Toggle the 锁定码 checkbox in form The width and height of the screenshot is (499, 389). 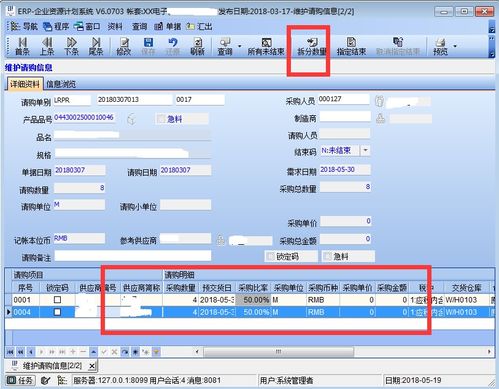(x=271, y=256)
